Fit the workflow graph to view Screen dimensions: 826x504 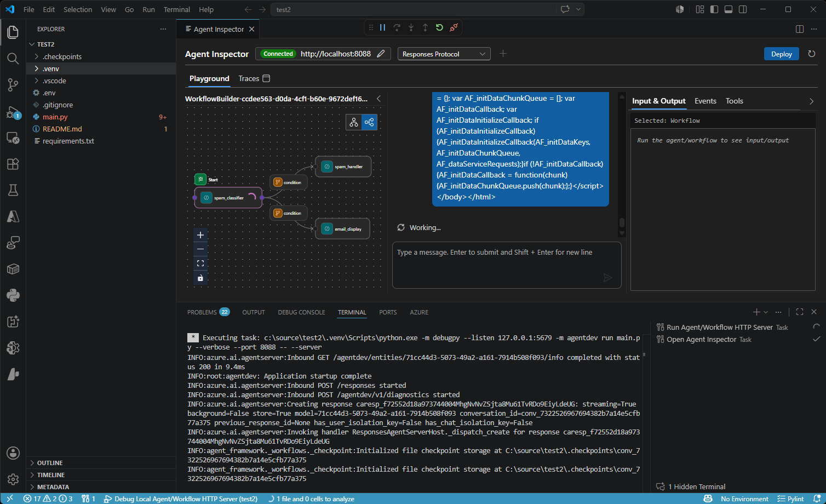pyautogui.click(x=200, y=264)
